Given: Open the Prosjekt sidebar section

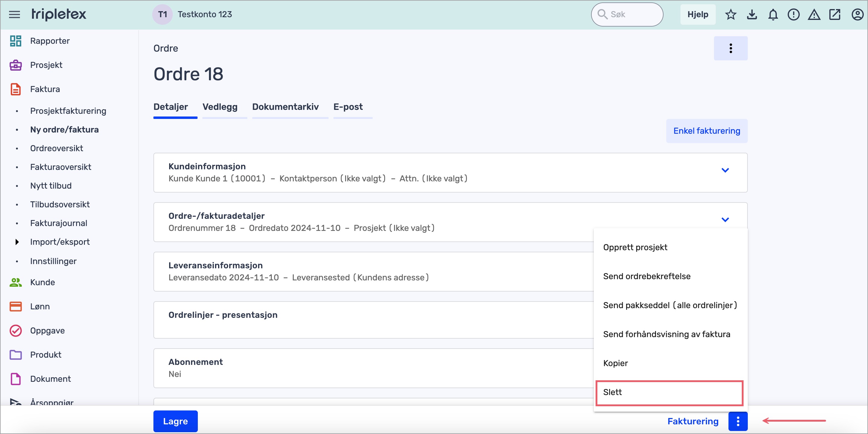Looking at the screenshot, I should click(x=46, y=65).
